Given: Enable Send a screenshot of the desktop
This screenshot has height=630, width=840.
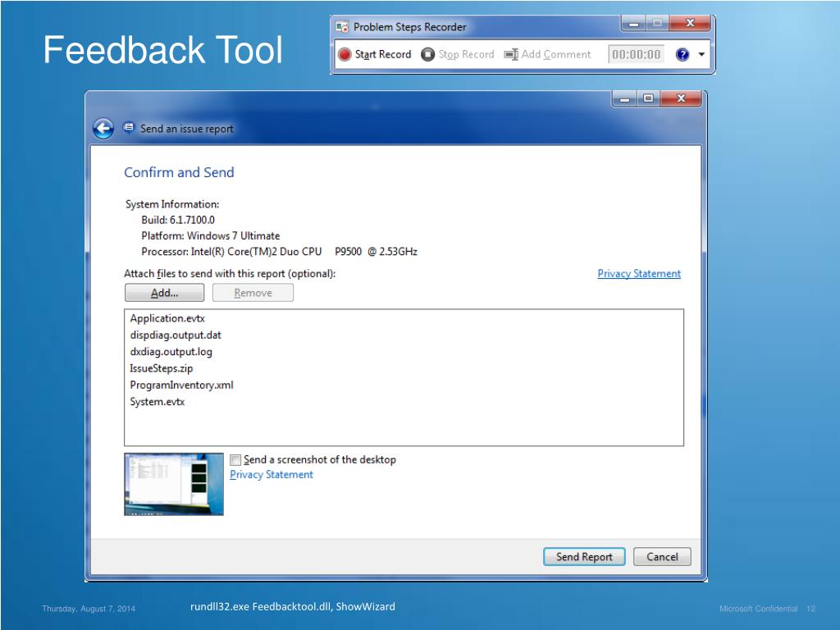Looking at the screenshot, I should (x=236, y=460).
